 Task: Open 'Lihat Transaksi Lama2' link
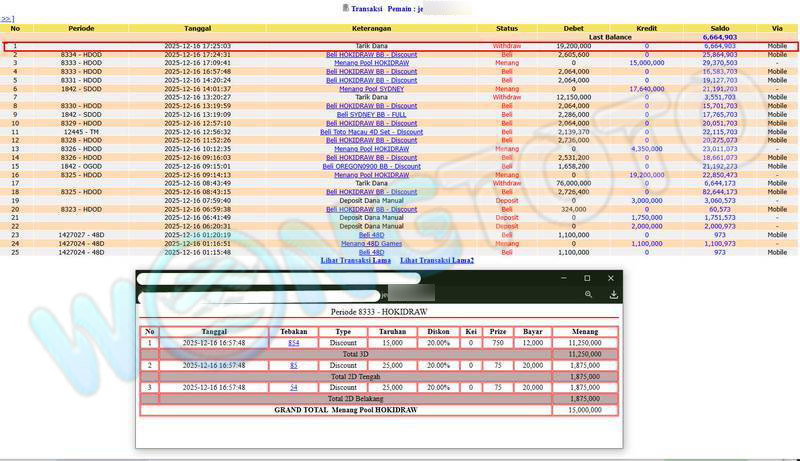(437, 260)
